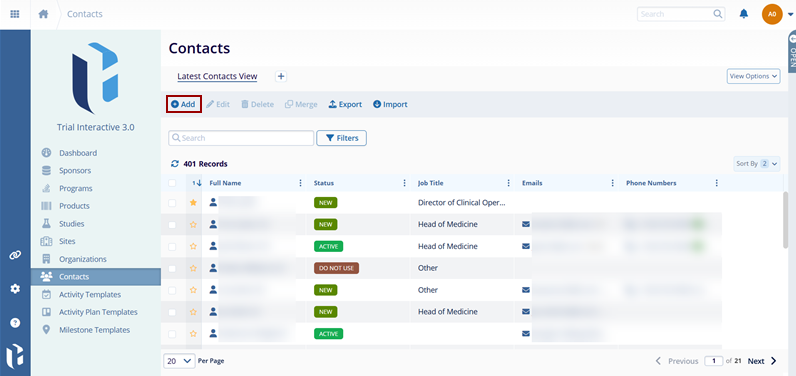Click the Add contact button
Screen dimensions: 796x376
(x=183, y=104)
